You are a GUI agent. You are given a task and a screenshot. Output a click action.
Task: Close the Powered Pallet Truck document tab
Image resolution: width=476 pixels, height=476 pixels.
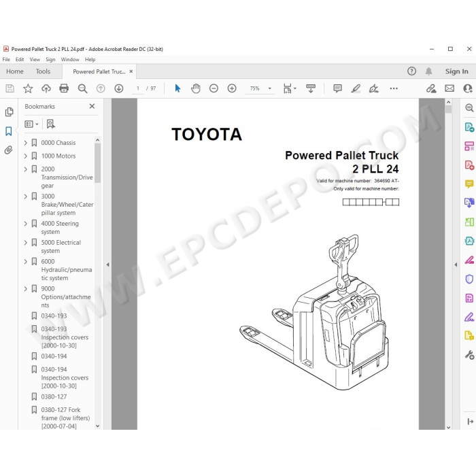pyautogui.click(x=131, y=71)
